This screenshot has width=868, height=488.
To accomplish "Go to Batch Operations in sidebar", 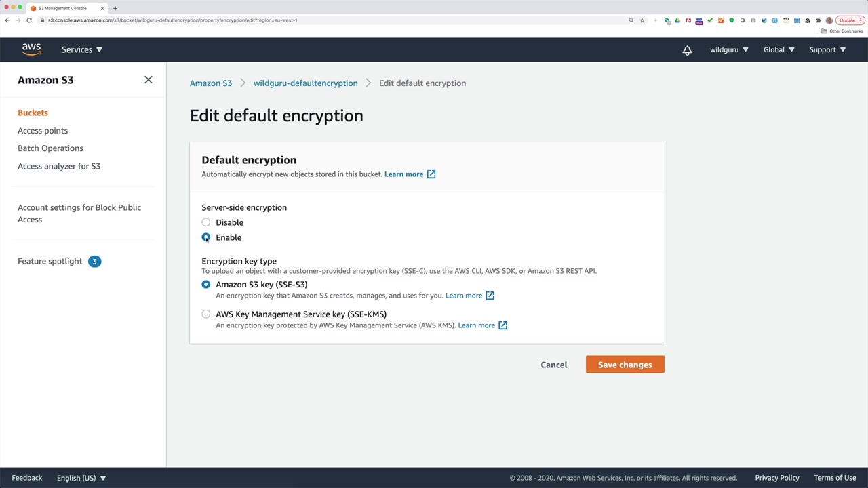I will 50,148.
